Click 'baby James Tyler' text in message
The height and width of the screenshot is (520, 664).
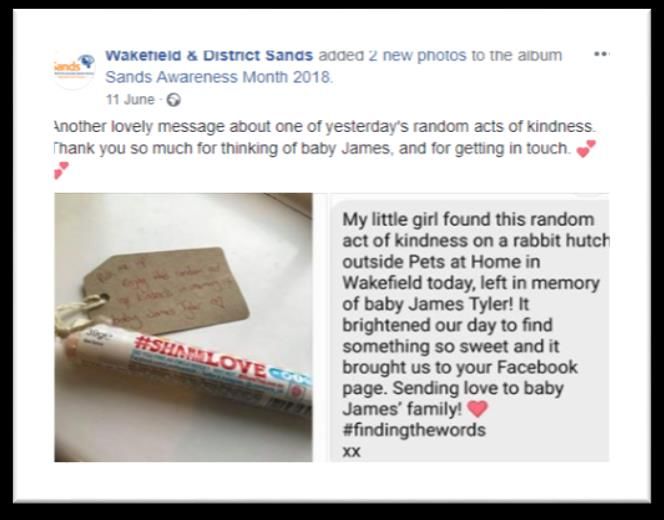[435, 304]
